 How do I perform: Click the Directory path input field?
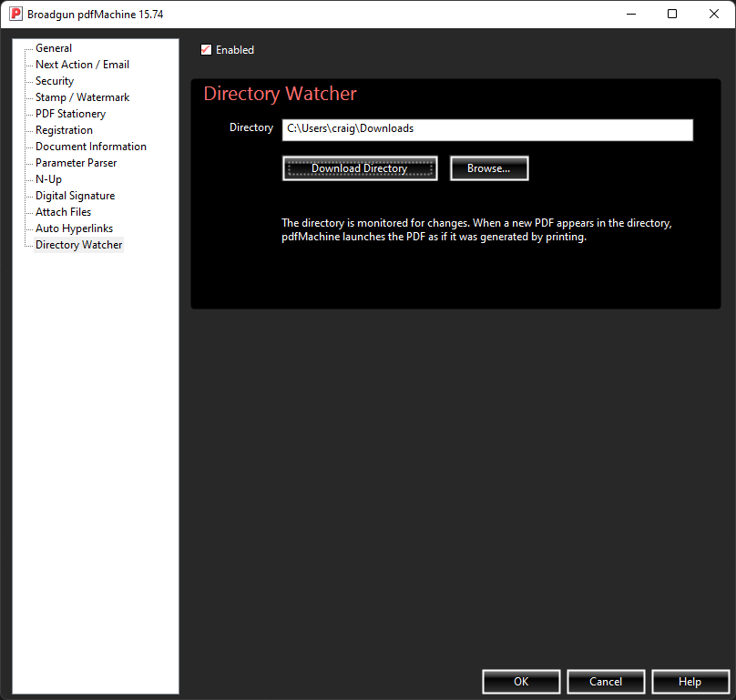point(487,129)
